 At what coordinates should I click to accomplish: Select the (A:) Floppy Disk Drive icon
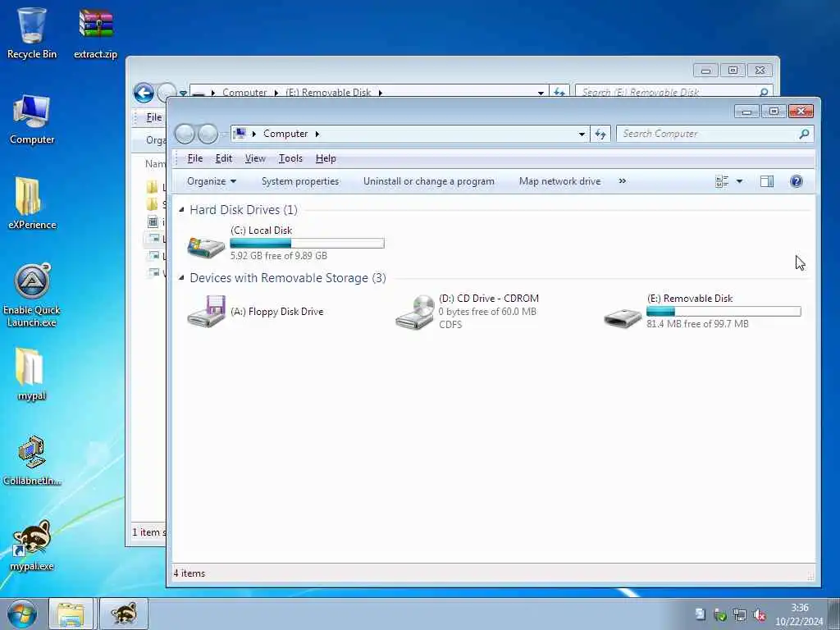[x=206, y=311]
